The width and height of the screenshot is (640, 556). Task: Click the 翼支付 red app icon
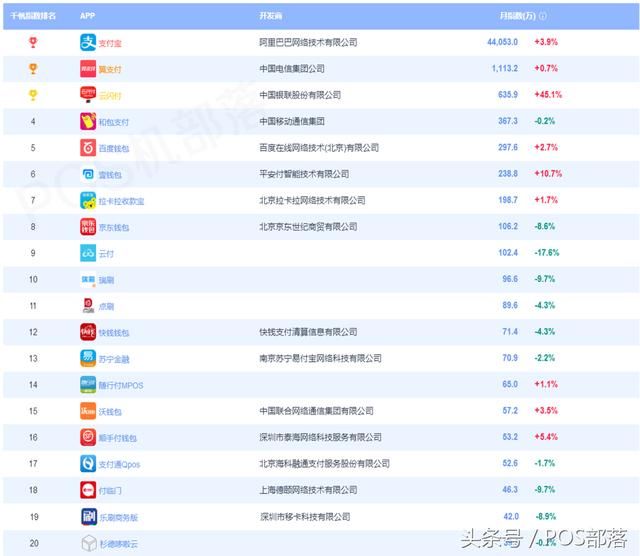[88, 69]
